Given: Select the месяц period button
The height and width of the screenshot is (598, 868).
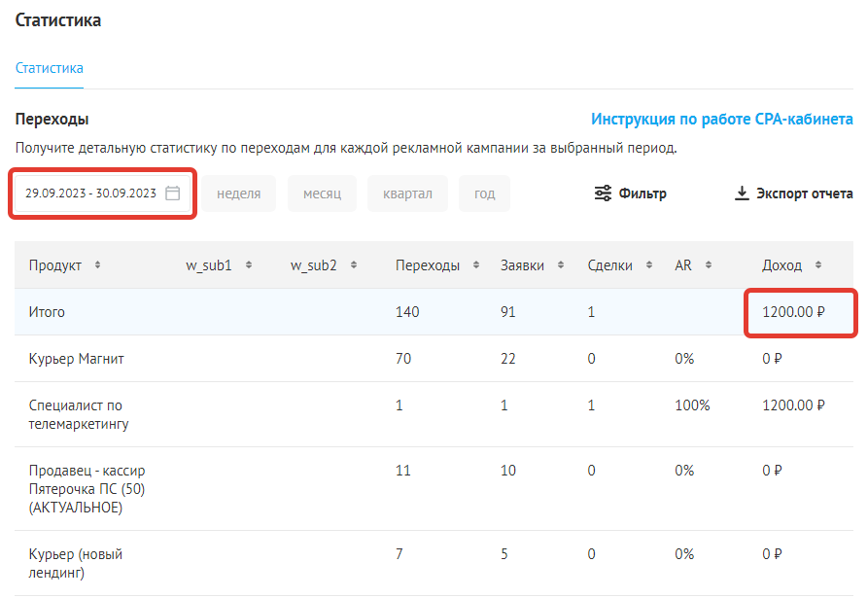Looking at the screenshot, I should [322, 193].
